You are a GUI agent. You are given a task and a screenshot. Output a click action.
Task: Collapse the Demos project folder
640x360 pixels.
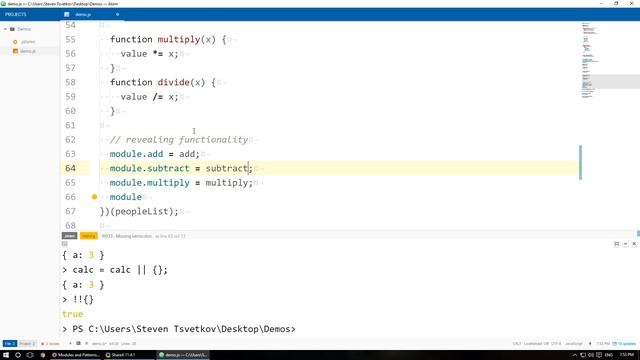click(x=5, y=29)
